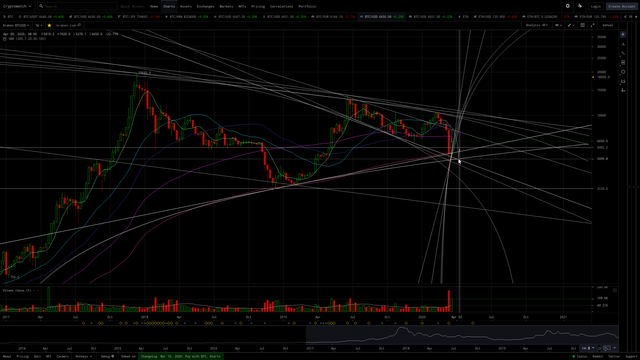Image resolution: width=640 pixels, height=360 pixels.
Task: Open the Markets menu item
Action: point(226,7)
